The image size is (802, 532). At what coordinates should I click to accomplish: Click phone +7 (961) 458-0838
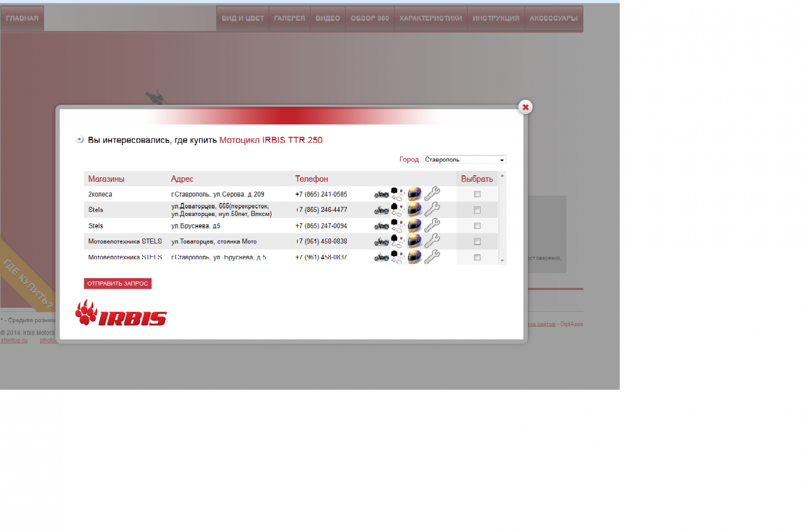pos(321,241)
